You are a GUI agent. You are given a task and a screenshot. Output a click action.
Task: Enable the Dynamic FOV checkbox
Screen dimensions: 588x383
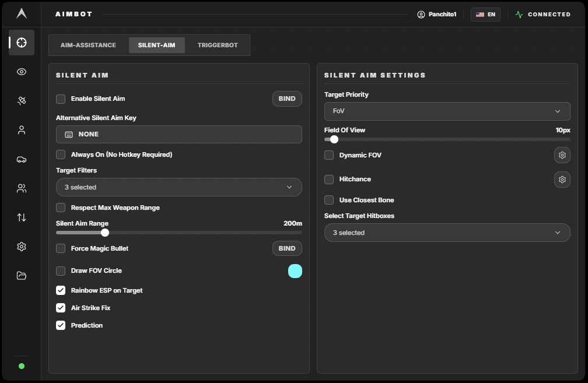tap(329, 155)
